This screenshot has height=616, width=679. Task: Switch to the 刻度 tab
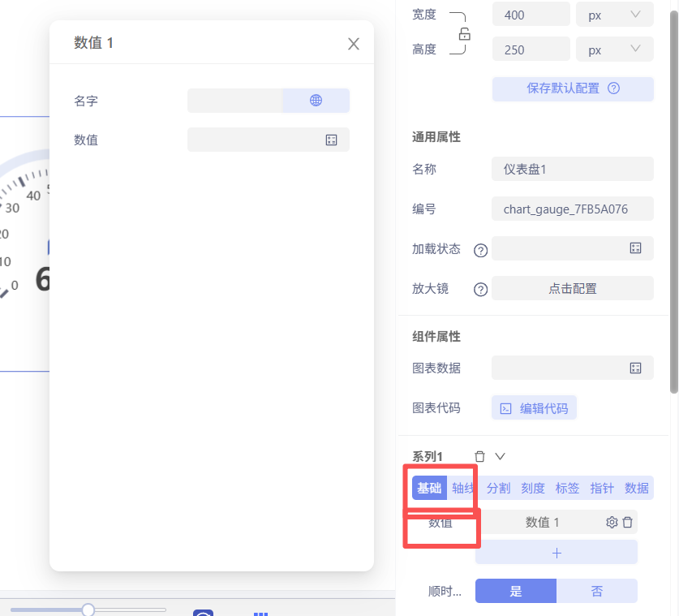533,488
